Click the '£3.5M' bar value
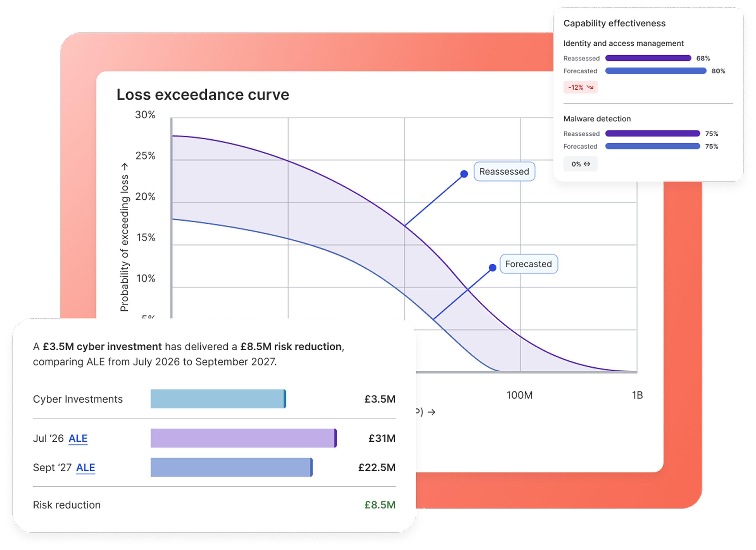 (x=380, y=399)
